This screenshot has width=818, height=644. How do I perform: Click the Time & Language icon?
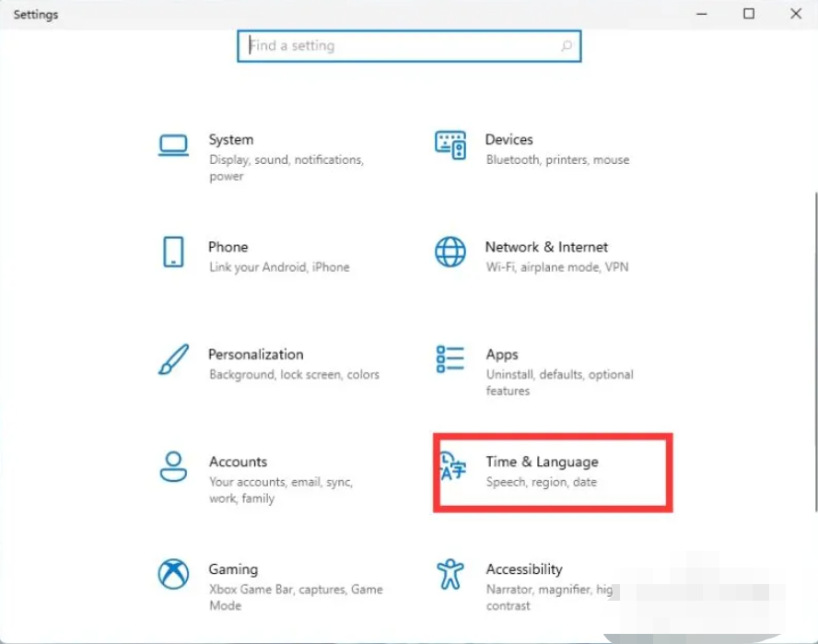pos(451,467)
